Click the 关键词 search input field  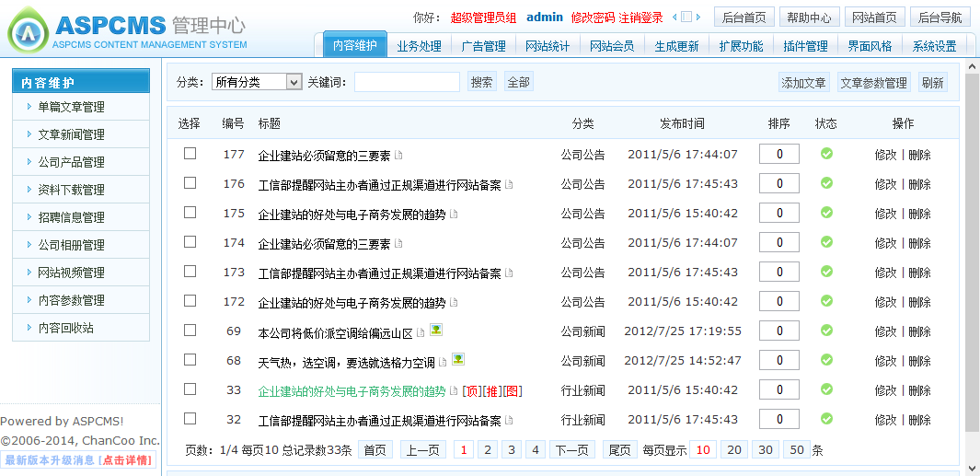pos(407,82)
